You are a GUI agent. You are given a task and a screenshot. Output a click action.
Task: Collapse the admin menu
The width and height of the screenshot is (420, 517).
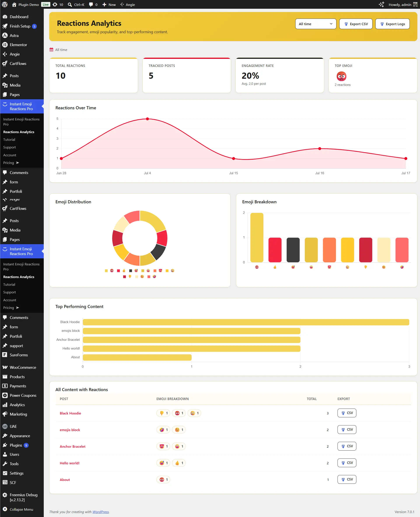click(x=22, y=509)
